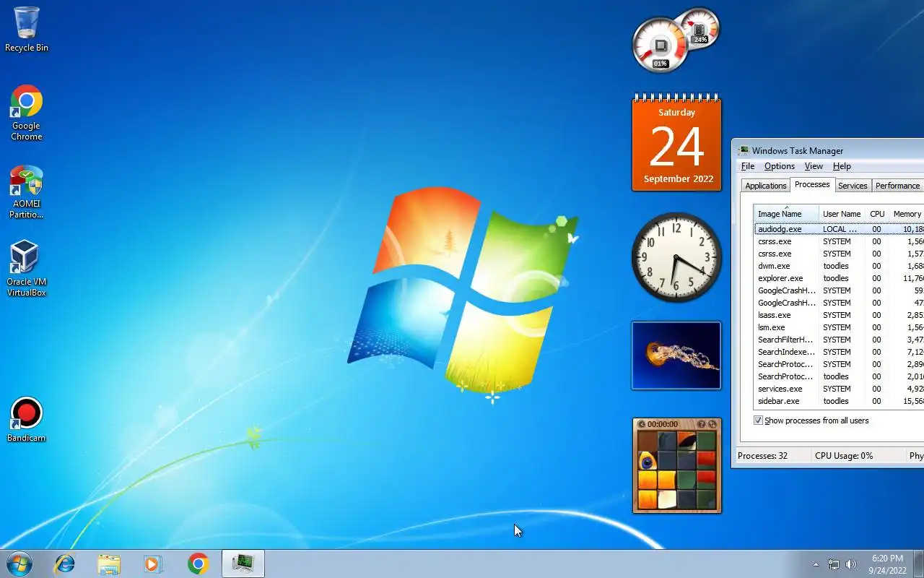This screenshot has width=924, height=578.
Task: Click the Show desktop button at taskbar end
Action: coord(919,564)
